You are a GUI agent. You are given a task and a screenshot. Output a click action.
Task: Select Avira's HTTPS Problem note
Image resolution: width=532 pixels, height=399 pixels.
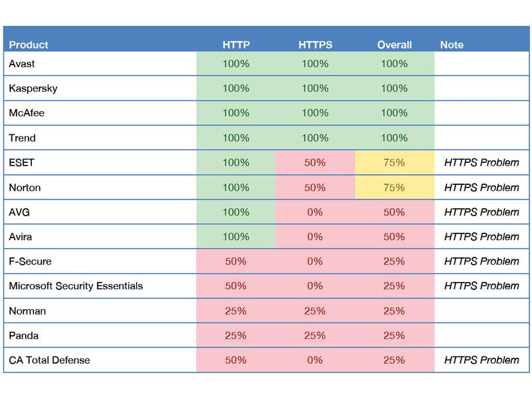481,237
